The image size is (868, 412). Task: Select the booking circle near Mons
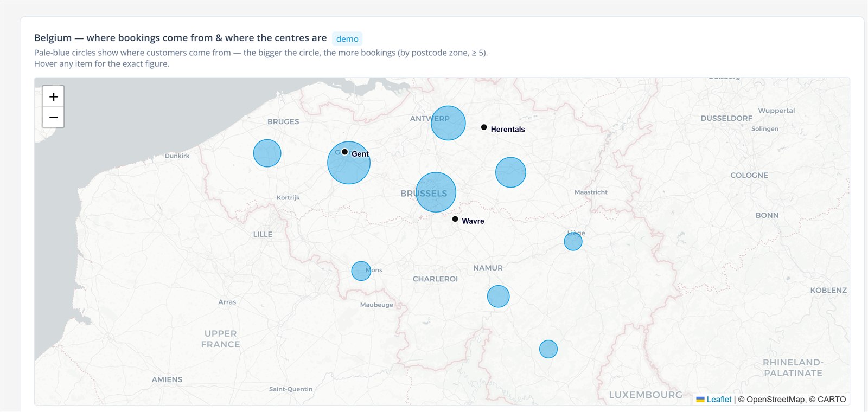click(x=361, y=271)
